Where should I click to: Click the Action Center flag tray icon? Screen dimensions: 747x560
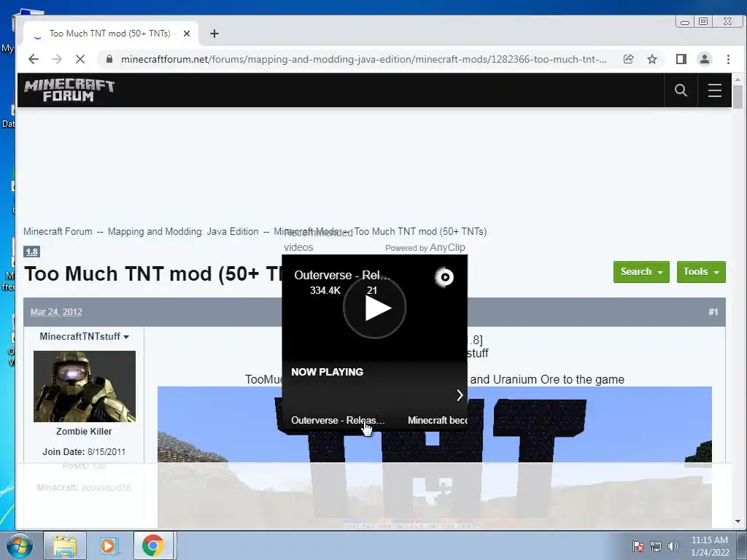click(x=638, y=546)
